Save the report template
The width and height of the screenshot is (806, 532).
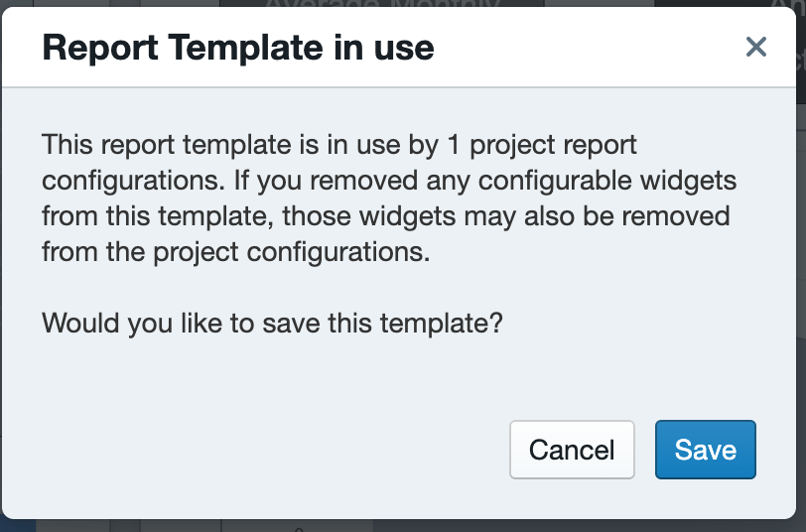point(705,450)
